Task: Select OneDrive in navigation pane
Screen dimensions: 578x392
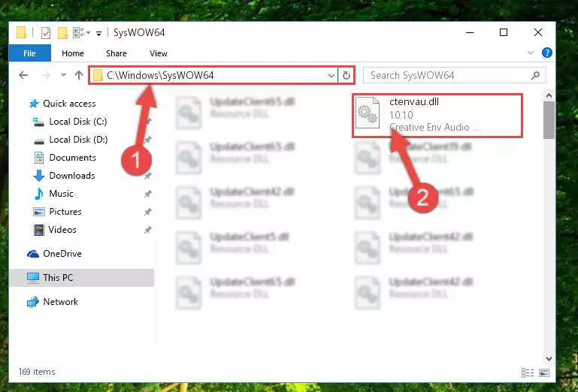Action: [62, 254]
